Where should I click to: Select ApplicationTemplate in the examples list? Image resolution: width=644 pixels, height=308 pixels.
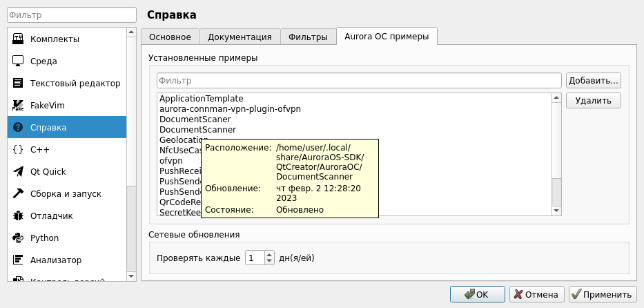tap(202, 99)
